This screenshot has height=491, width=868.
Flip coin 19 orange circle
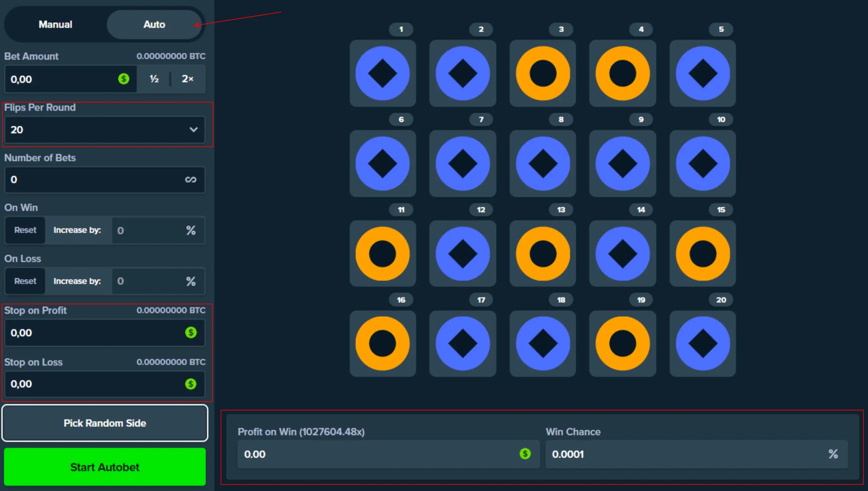coord(622,344)
